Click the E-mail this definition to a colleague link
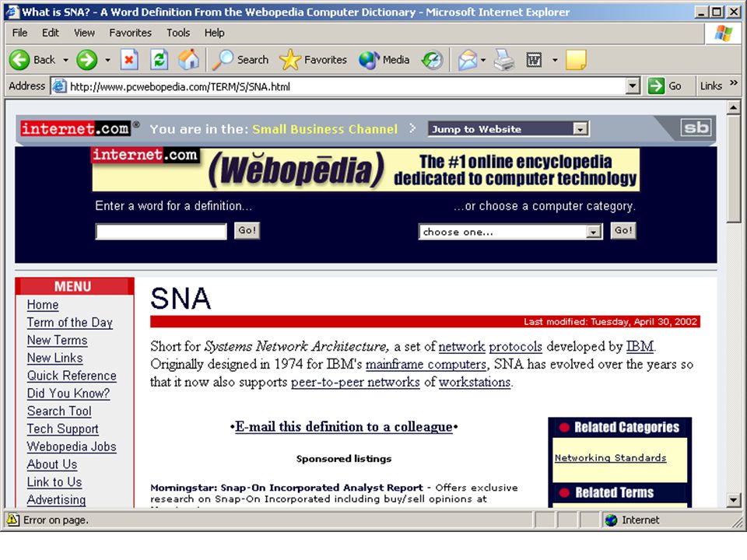 coord(343,427)
